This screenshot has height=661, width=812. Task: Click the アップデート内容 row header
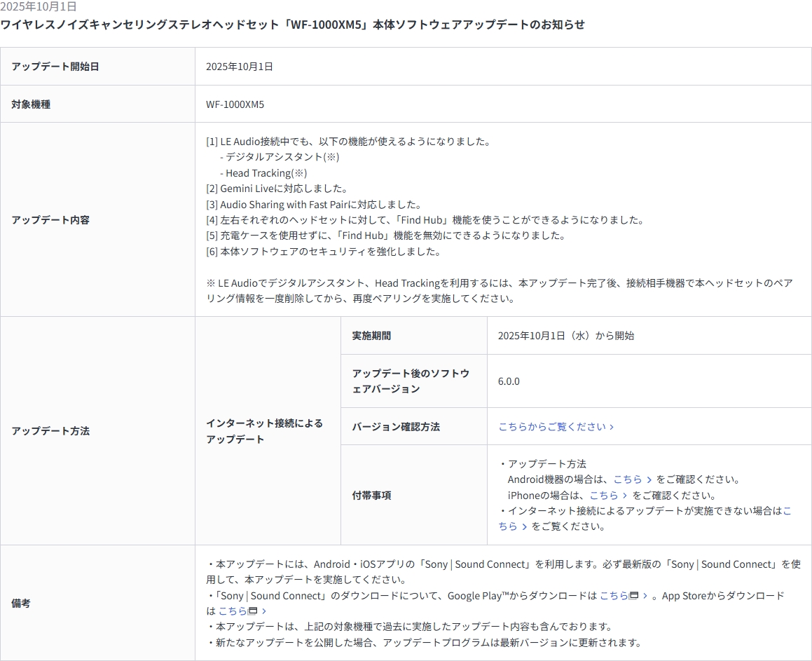[x=50, y=220]
